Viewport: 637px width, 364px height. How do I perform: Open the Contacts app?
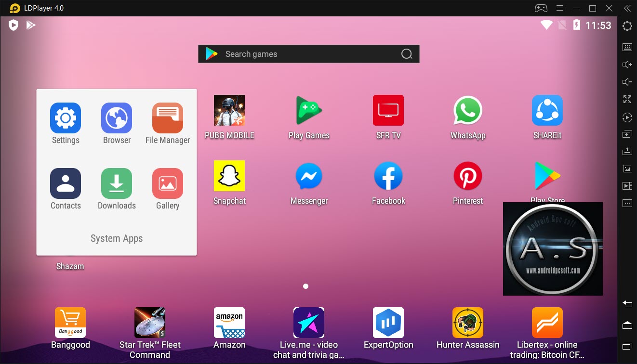[66, 183]
